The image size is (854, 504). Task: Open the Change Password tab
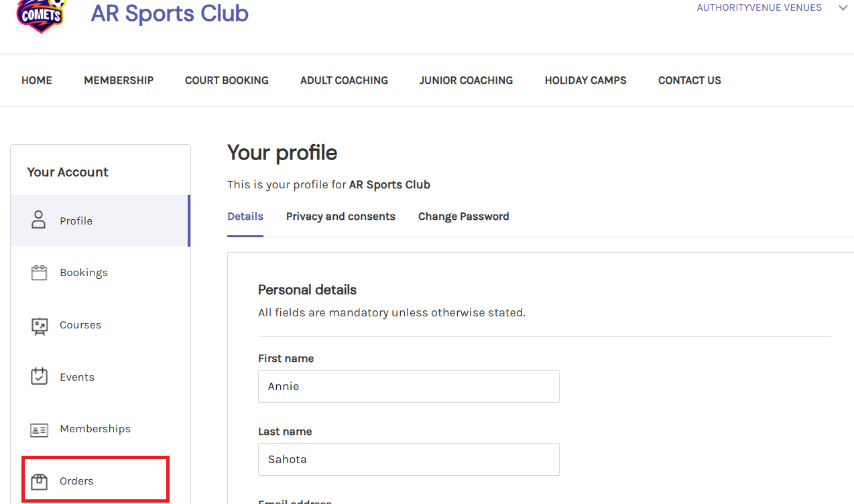click(x=463, y=216)
